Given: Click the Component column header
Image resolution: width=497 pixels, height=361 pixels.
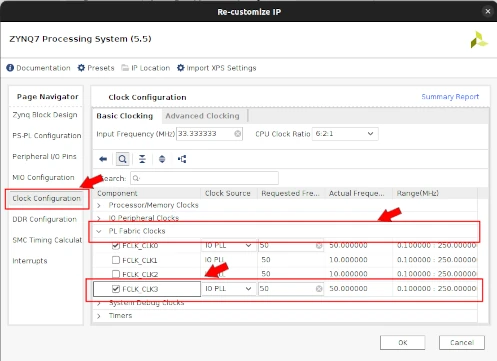Looking at the screenshot, I should pyautogui.click(x=148, y=193).
